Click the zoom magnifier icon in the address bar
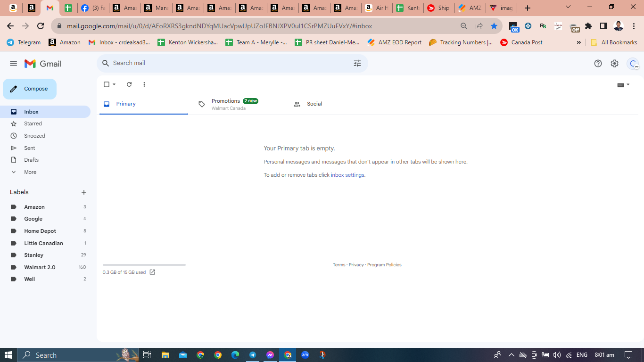Image resolution: width=644 pixels, height=362 pixels. [464, 26]
